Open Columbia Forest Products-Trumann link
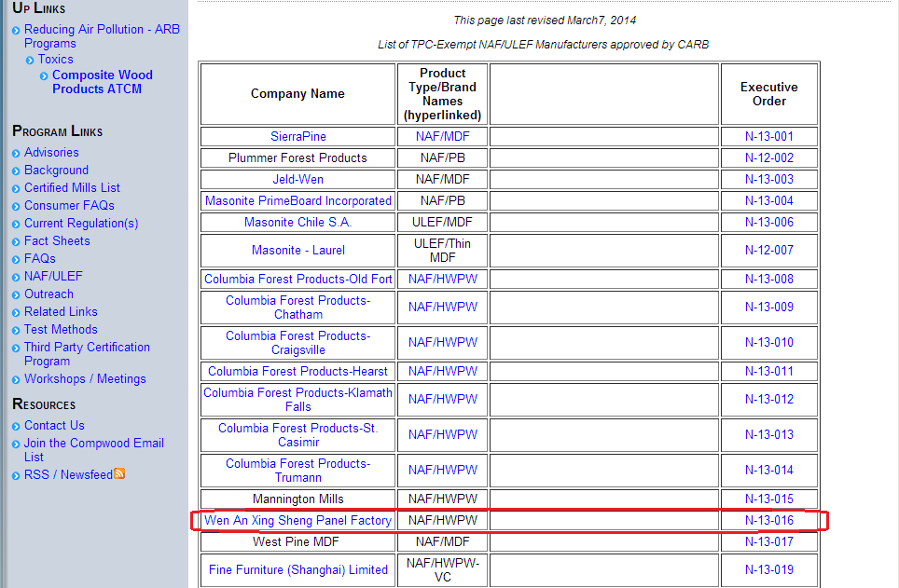 [x=298, y=471]
